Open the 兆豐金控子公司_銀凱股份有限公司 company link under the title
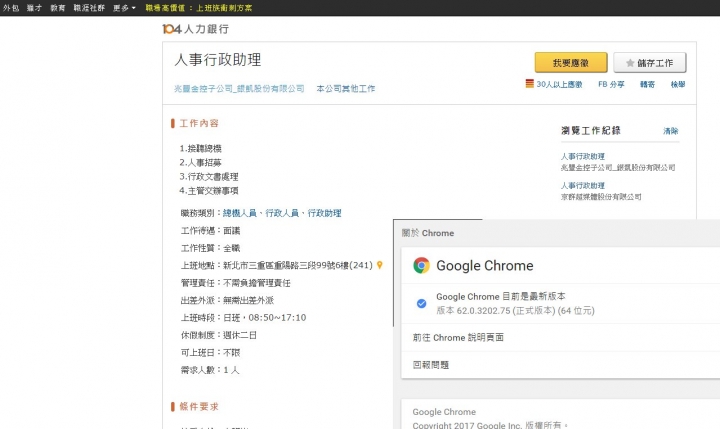This screenshot has width=720, height=429. pyautogui.click(x=239, y=89)
